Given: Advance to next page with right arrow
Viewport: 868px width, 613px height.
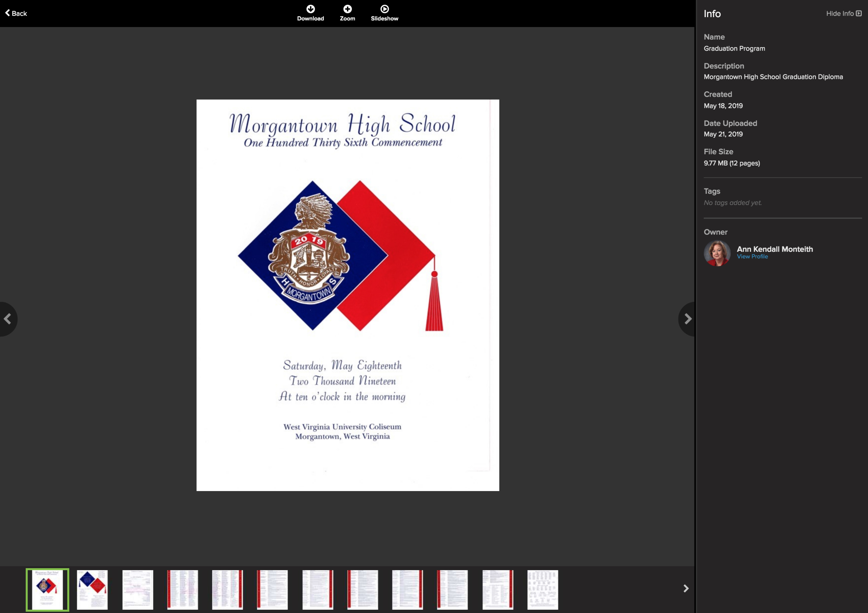Looking at the screenshot, I should pyautogui.click(x=687, y=319).
